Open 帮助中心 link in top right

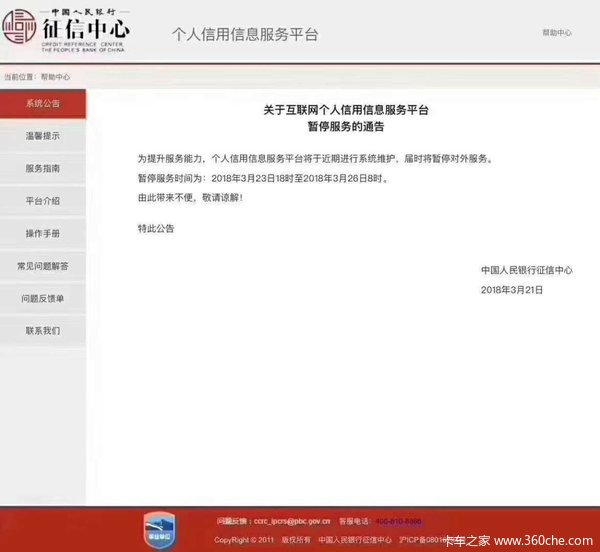pyautogui.click(x=556, y=33)
